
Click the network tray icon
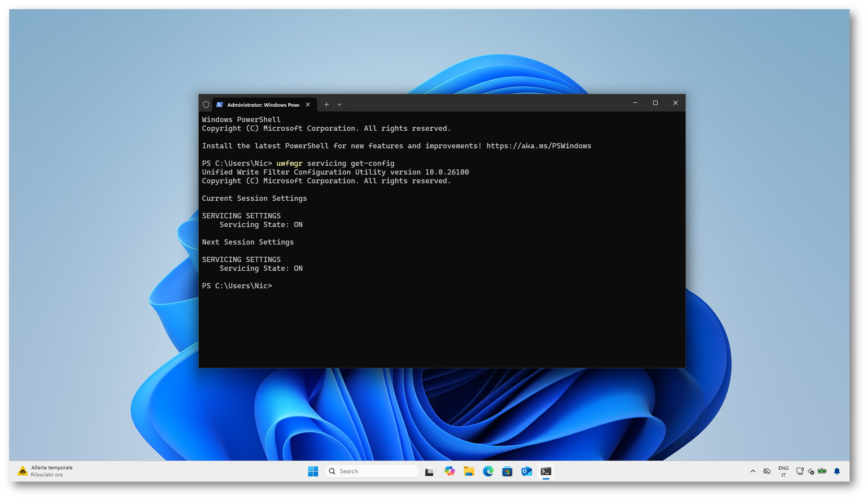pos(800,471)
